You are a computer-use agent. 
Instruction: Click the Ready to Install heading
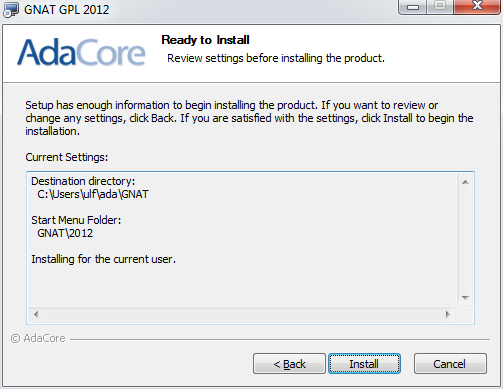tap(205, 40)
